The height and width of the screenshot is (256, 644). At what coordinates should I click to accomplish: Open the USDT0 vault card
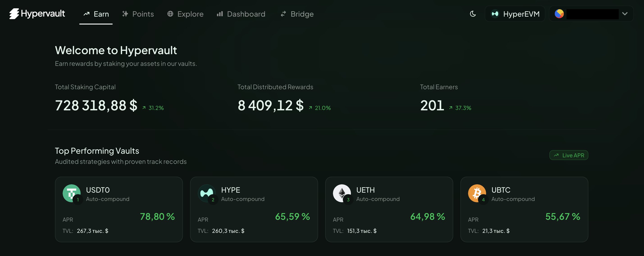point(119,209)
